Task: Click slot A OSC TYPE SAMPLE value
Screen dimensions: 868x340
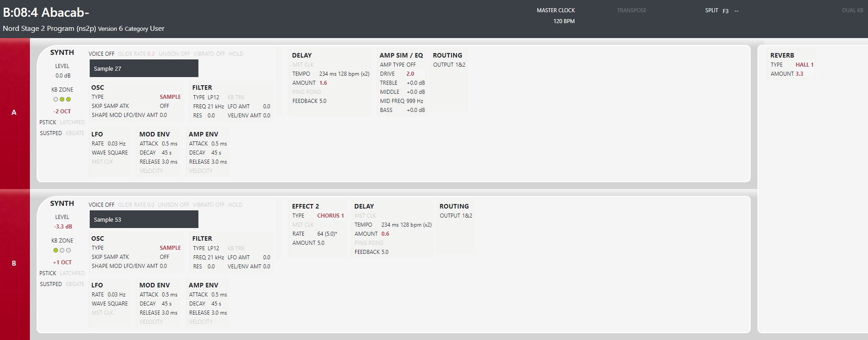Action: 170,97
